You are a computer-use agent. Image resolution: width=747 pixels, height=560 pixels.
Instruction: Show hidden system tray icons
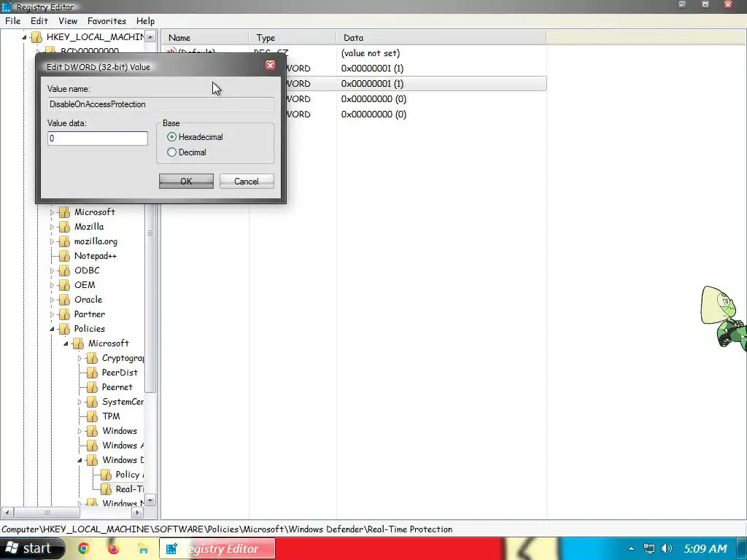click(631, 548)
